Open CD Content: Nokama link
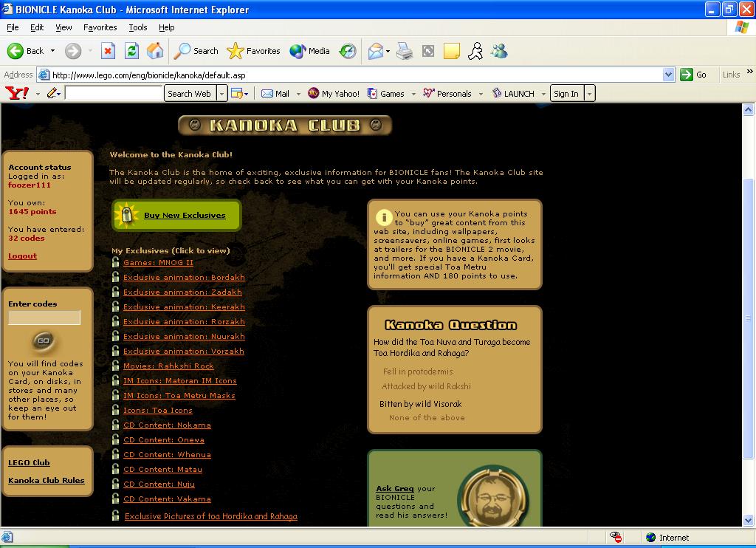The width and height of the screenshot is (756, 548). [x=167, y=425]
